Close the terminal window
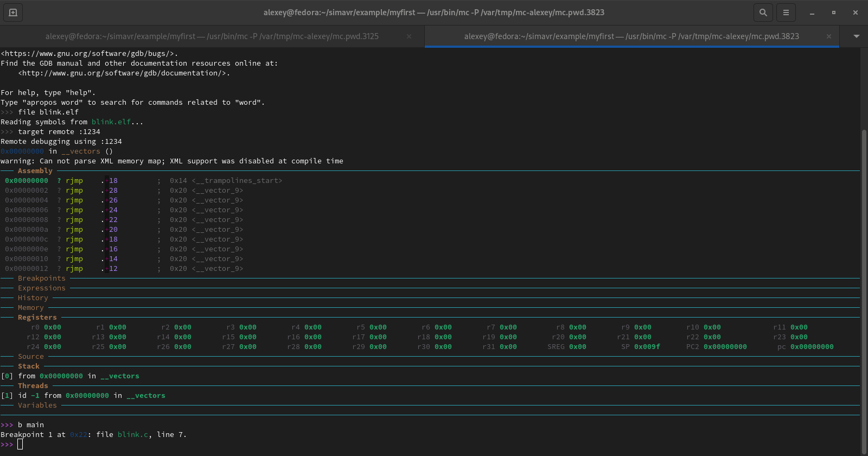 point(856,12)
